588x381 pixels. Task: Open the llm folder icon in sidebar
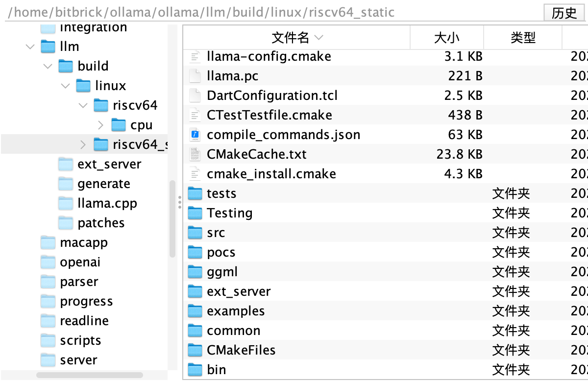click(x=48, y=46)
